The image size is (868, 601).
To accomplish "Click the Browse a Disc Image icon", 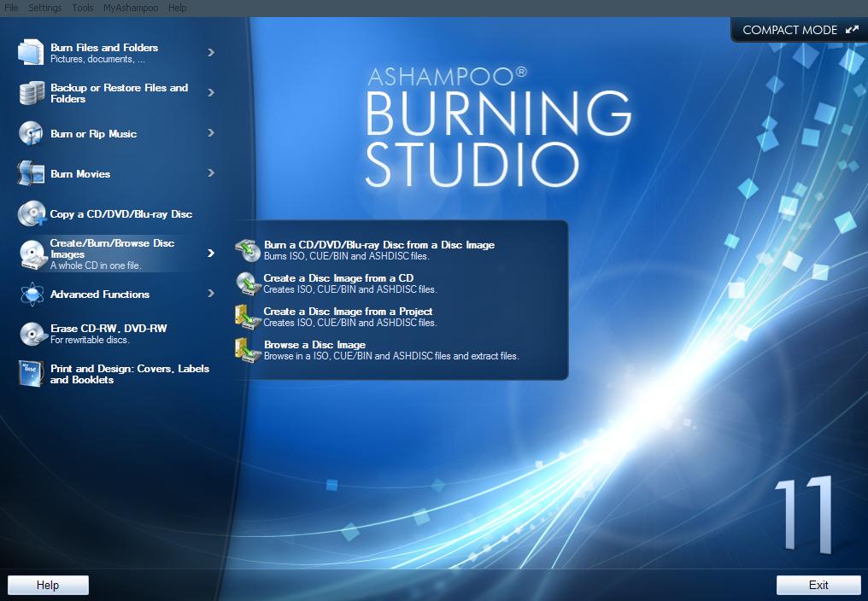I will pyautogui.click(x=248, y=350).
